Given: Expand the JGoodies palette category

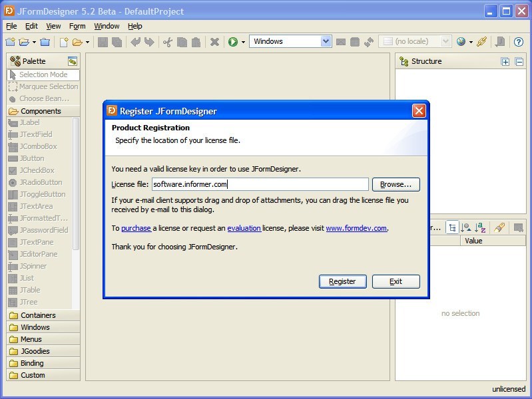Looking at the screenshot, I should point(43,351).
